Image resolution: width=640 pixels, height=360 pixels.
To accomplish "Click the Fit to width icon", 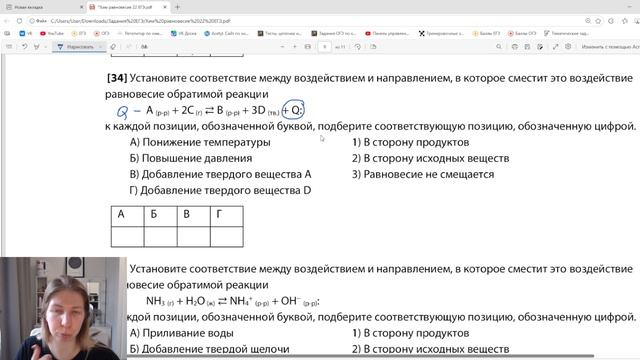I will [x=308, y=47].
